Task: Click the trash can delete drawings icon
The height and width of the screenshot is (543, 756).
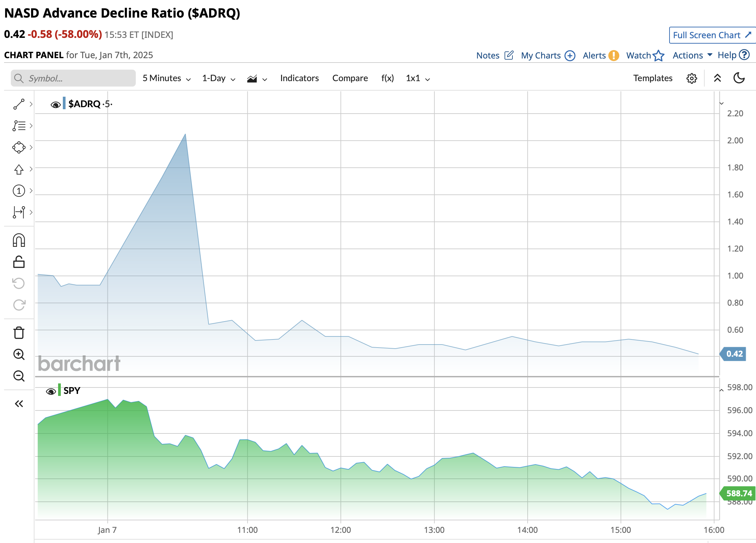Action: 19,333
